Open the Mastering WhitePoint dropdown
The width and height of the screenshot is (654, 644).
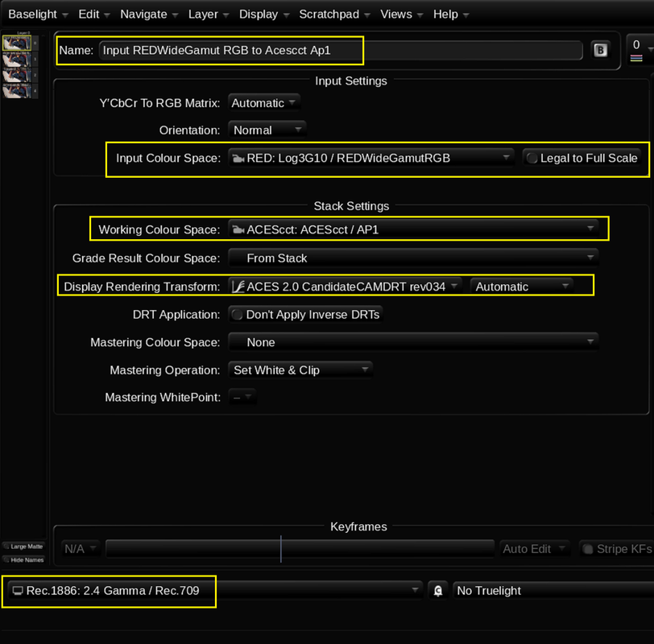(x=242, y=397)
